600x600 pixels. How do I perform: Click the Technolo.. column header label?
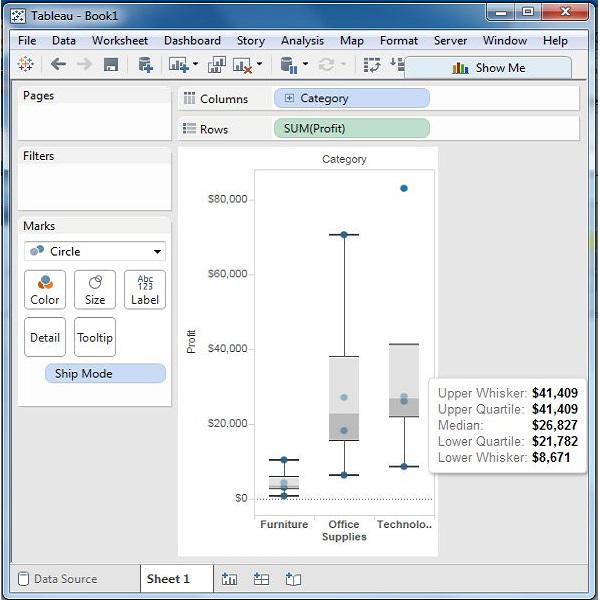click(x=404, y=524)
